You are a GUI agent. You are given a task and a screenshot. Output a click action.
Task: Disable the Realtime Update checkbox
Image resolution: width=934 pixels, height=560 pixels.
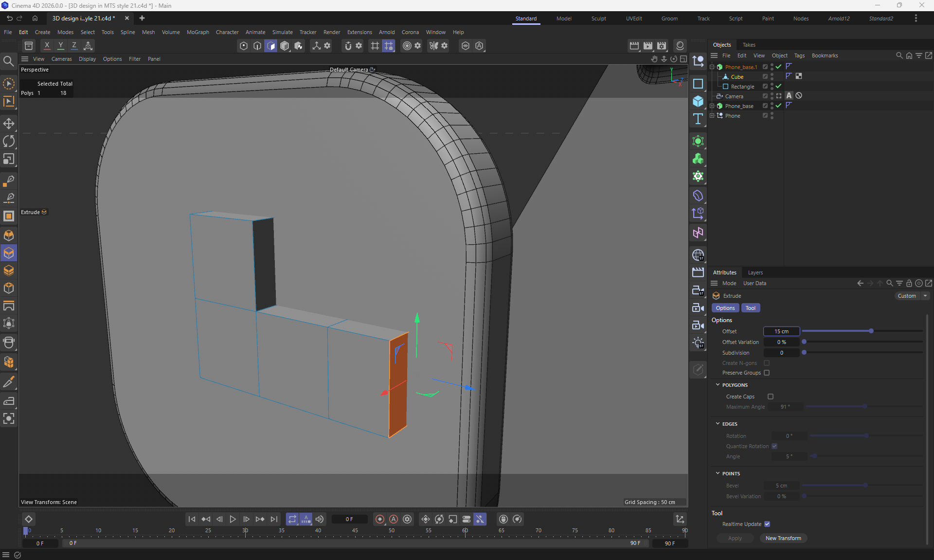coord(767,524)
